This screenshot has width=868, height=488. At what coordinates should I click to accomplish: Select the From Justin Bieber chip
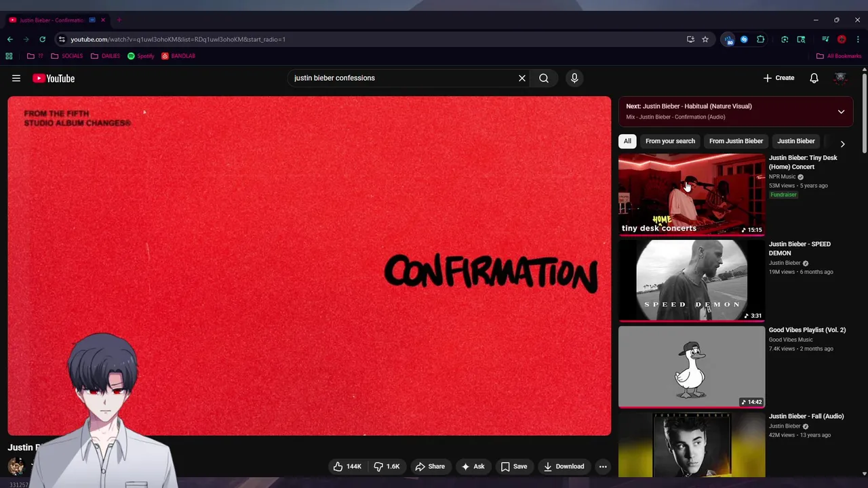click(x=736, y=141)
